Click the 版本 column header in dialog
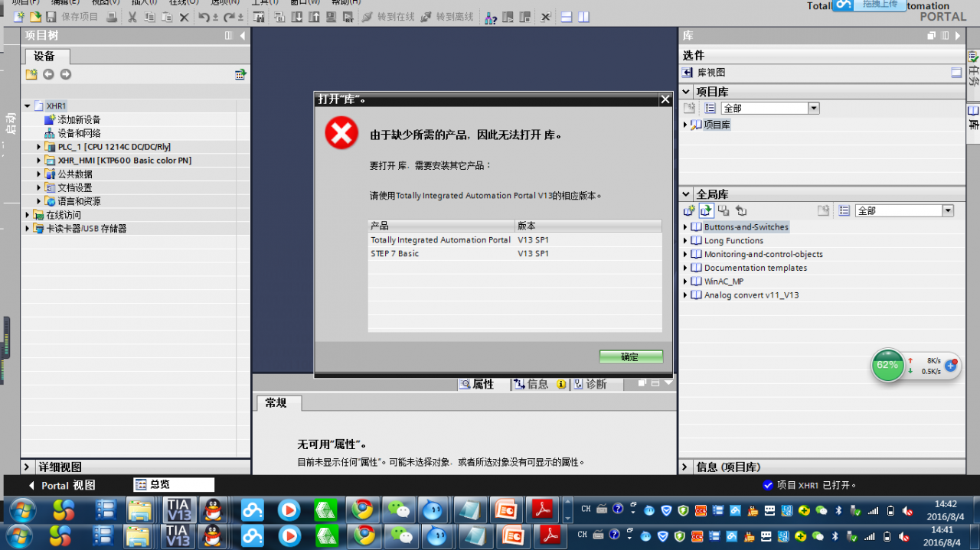 click(x=588, y=226)
